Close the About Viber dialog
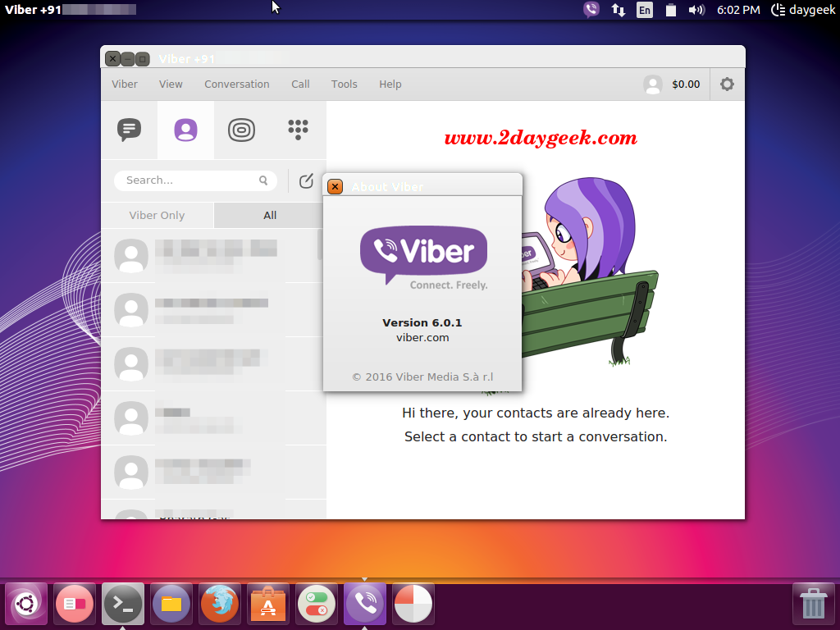 (335, 186)
